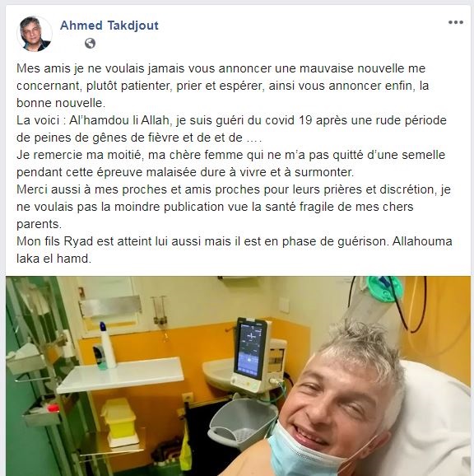Click the patient monitor screen in photo
Screen dimensions: 474x476
tap(250, 349)
